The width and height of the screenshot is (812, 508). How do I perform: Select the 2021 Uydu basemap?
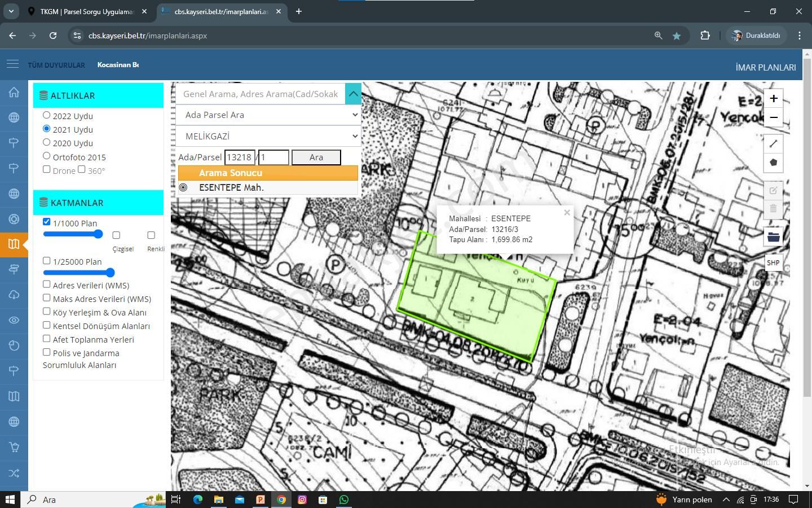[x=47, y=129]
